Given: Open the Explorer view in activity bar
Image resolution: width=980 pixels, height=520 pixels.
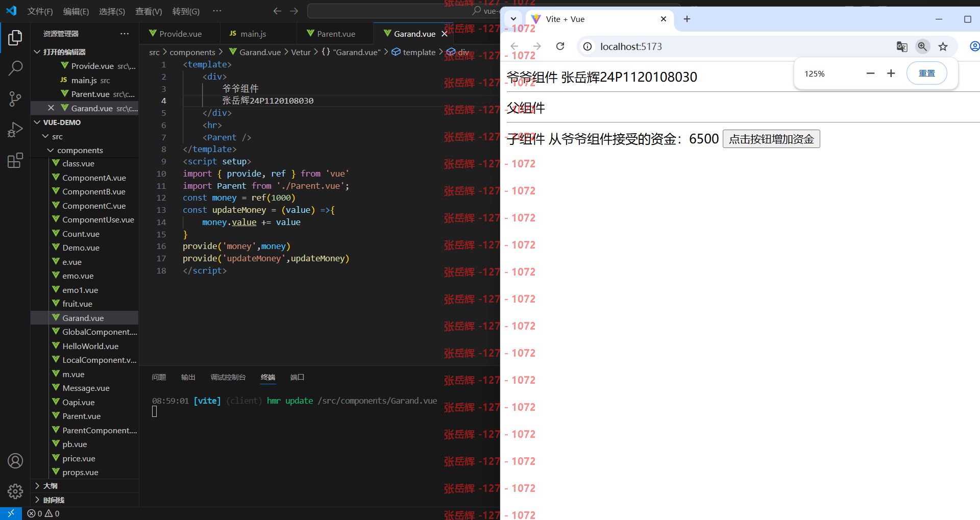Looking at the screenshot, I should [15, 38].
